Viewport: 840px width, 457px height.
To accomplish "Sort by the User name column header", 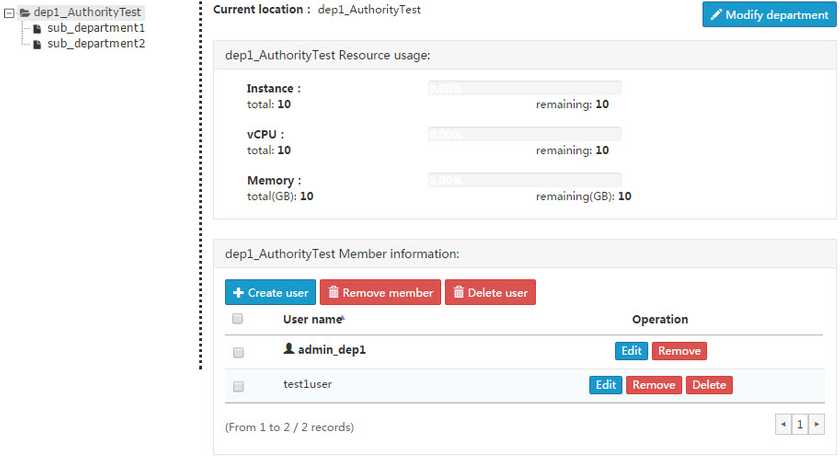I will coord(313,320).
